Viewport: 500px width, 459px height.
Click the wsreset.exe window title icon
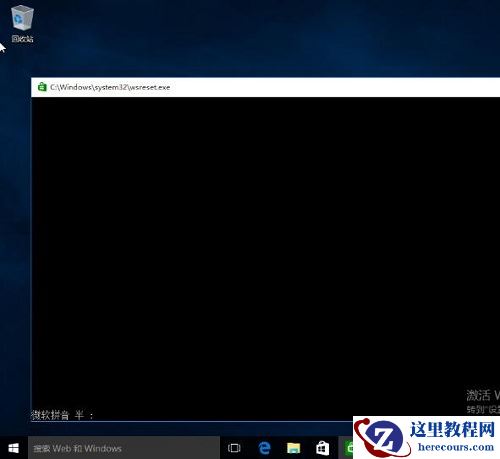[42, 87]
